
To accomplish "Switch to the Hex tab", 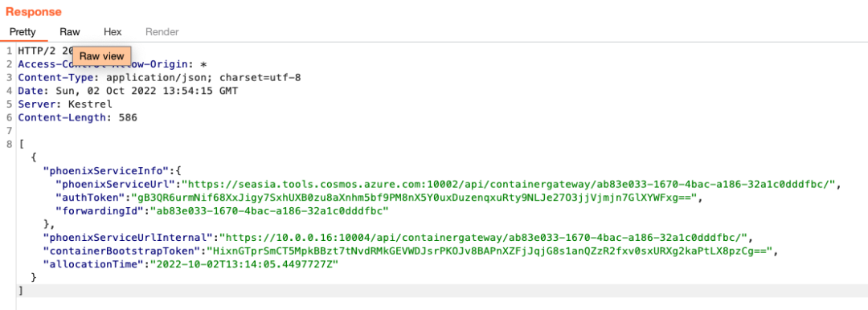I will [x=113, y=32].
